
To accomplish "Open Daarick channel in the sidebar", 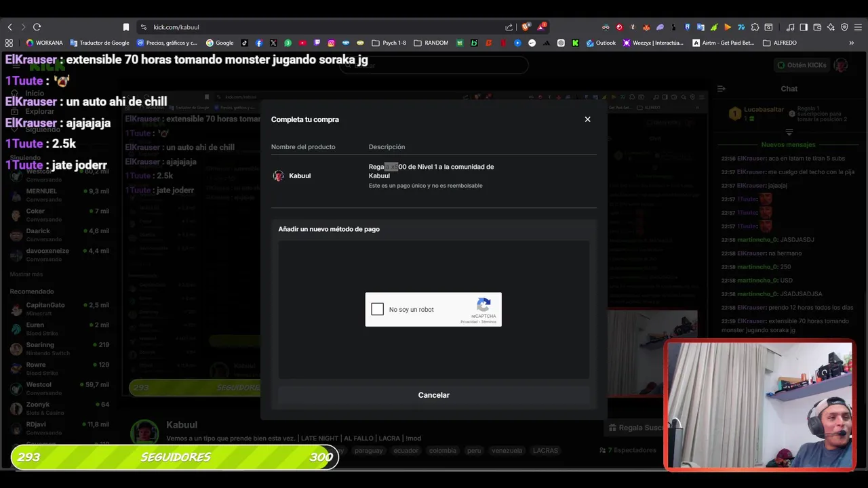I will [x=60, y=235].
